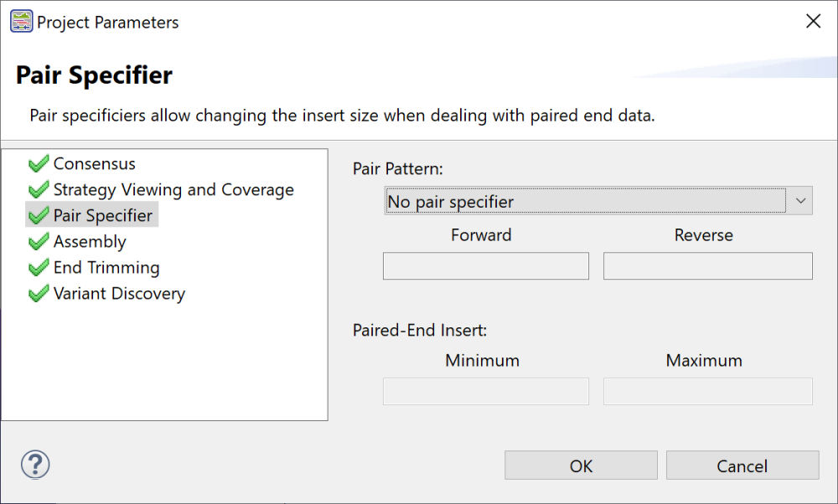The image size is (838, 504).
Task: Open help via the question mark icon
Action: pyautogui.click(x=34, y=463)
